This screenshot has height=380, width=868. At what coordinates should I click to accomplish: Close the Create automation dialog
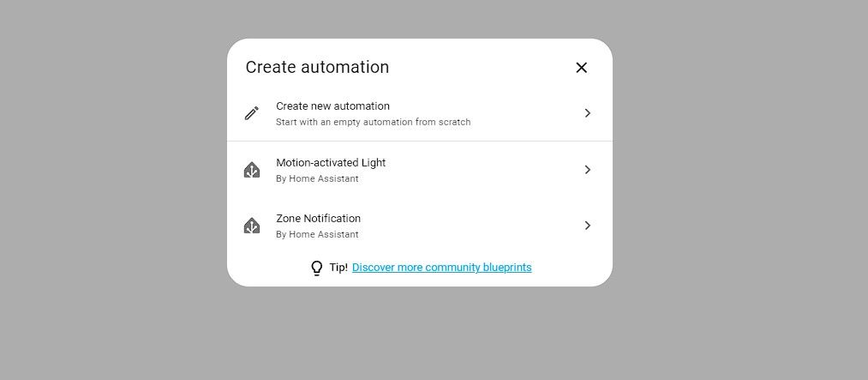[x=581, y=68]
